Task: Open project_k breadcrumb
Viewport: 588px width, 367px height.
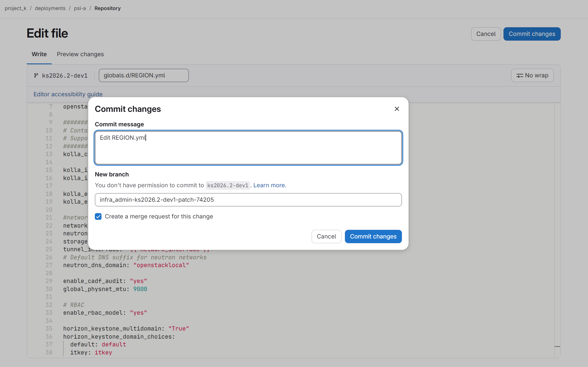Action: coord(16,8)
